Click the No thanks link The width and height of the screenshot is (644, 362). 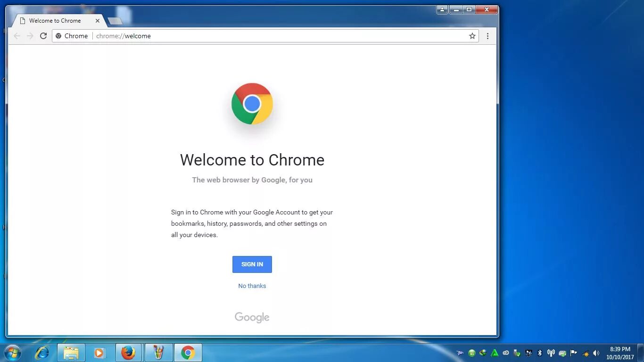[252, 286]
